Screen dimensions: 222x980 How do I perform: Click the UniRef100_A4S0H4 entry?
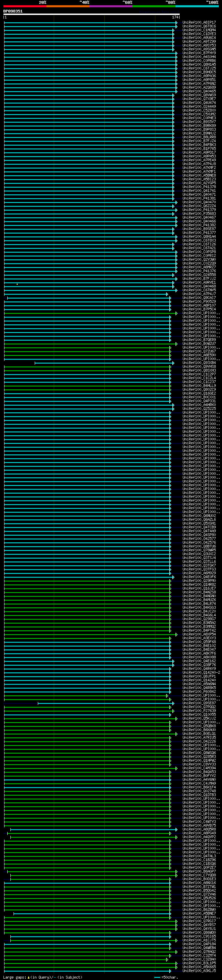[x=199, y=57]
